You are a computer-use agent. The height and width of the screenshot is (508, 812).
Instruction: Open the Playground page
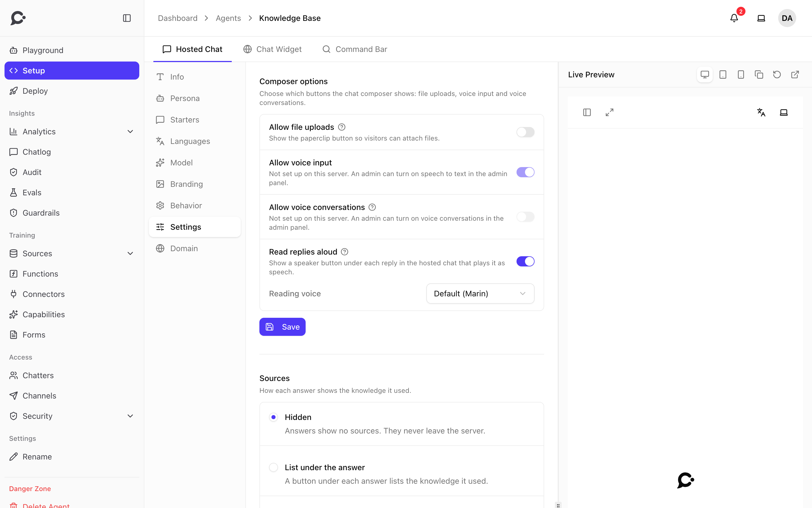[x=72, y=51]
